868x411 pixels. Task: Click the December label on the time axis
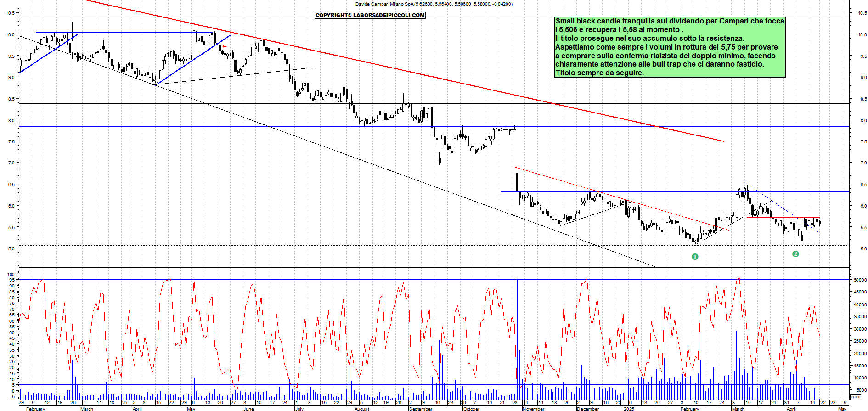tap(588, 409)
